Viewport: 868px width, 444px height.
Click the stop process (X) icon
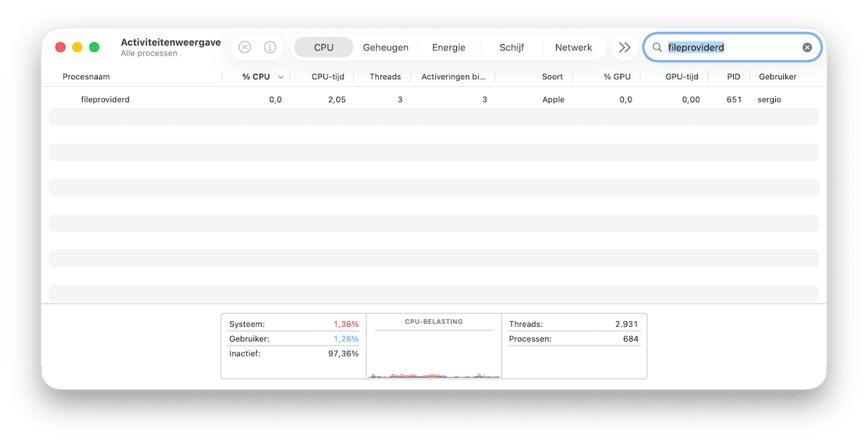[x=245, y=47]
